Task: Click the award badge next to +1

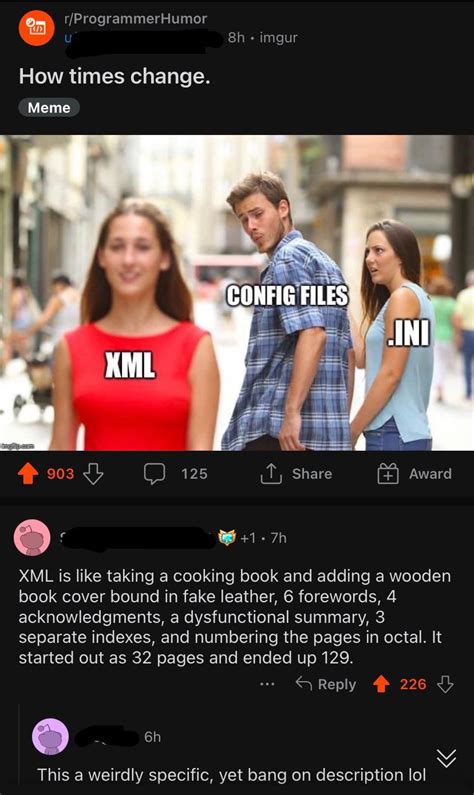Action: (x=227, y=537)
